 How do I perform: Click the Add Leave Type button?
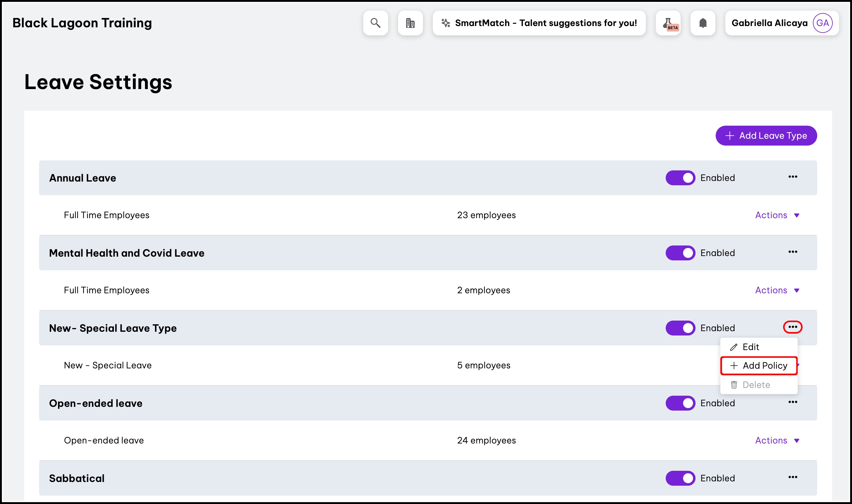766,136
